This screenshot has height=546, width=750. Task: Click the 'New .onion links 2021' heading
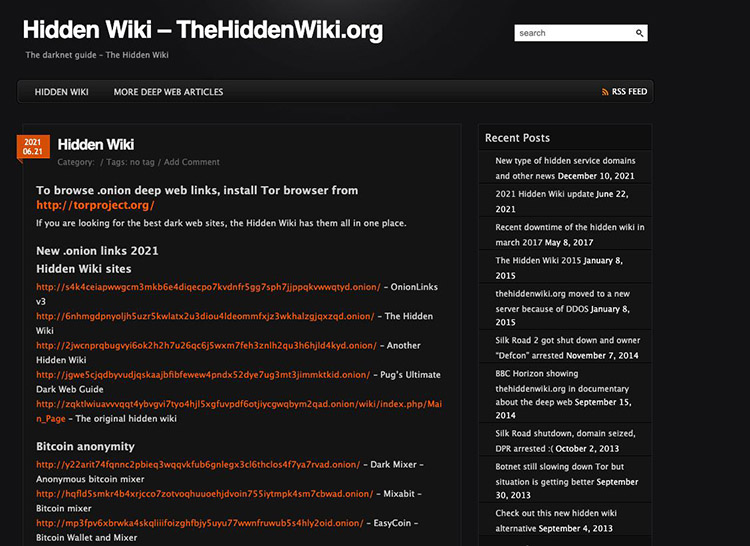point(97,251)
